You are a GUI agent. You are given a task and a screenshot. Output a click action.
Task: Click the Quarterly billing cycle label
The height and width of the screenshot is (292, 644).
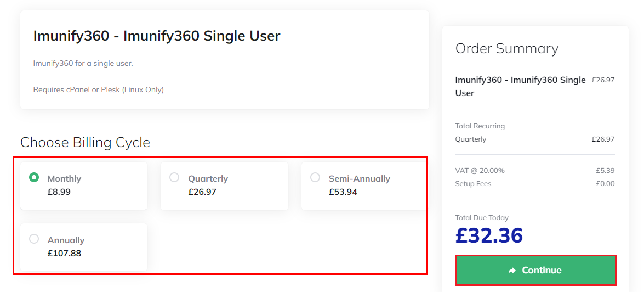pos(208,178)
